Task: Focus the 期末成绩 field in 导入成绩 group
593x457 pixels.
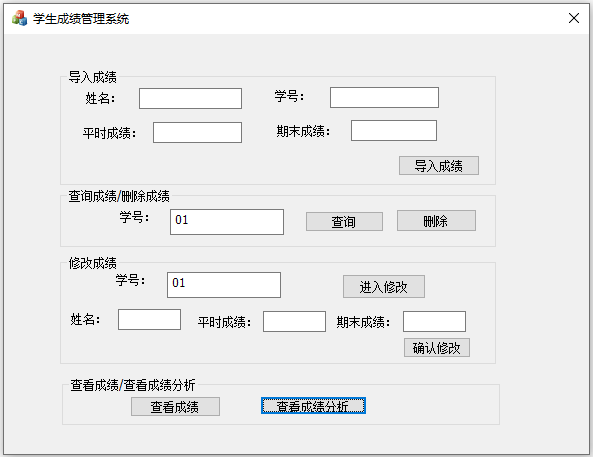Action: coord(394,131)
